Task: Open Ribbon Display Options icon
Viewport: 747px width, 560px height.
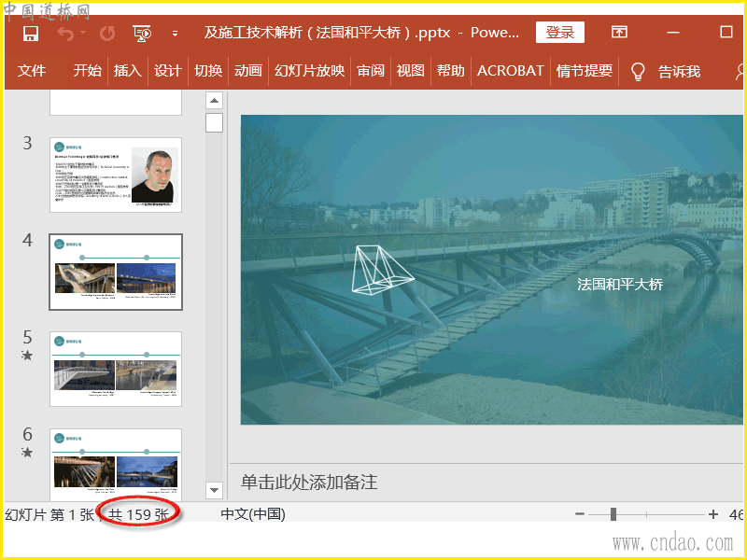Action: (619, 33)
